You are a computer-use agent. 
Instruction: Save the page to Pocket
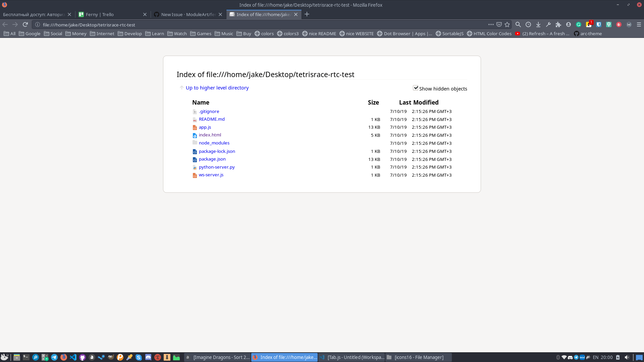[x=499, y=24]
